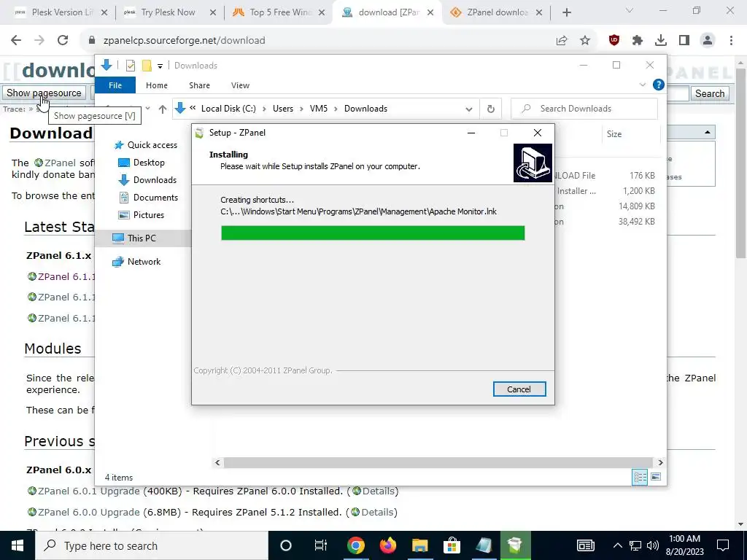Open Share ribbon tab in Downloads window
The image size is (747, 560).
click(x=199, y=85)
